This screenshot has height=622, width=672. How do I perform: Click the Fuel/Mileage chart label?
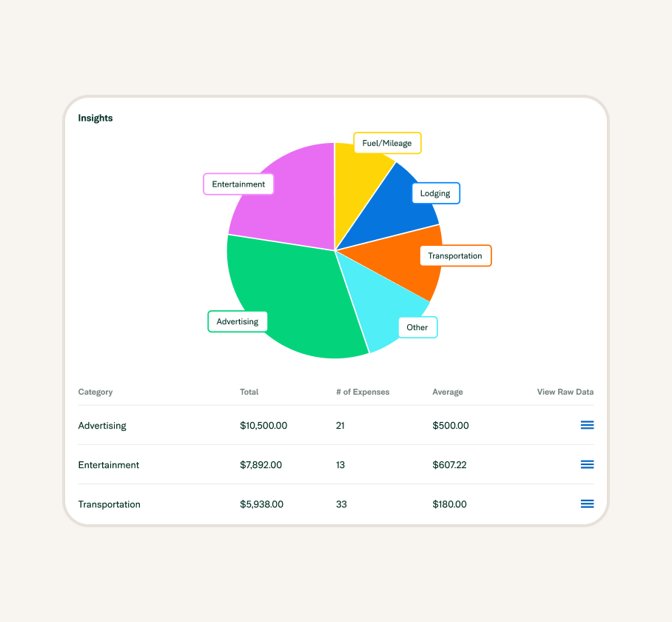(387, 143)
